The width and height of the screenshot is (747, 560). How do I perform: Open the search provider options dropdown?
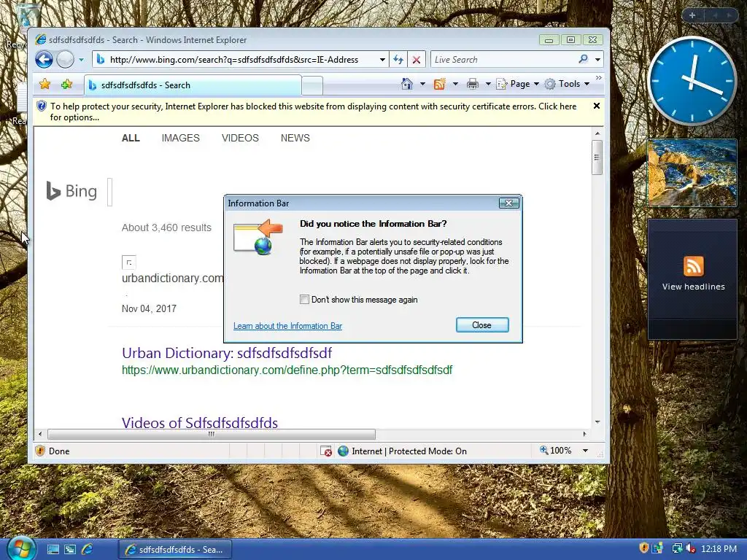pos(598,60)
